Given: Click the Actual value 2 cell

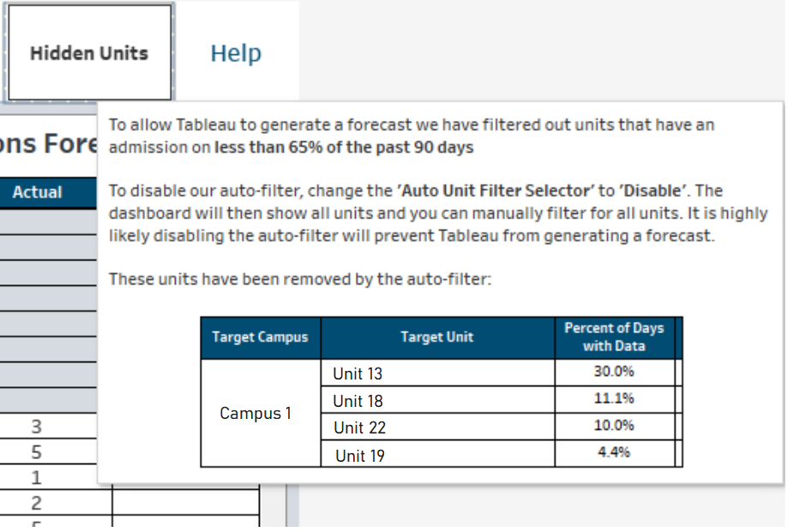Looking at the screenshot, I should click(x=36, y=503).
